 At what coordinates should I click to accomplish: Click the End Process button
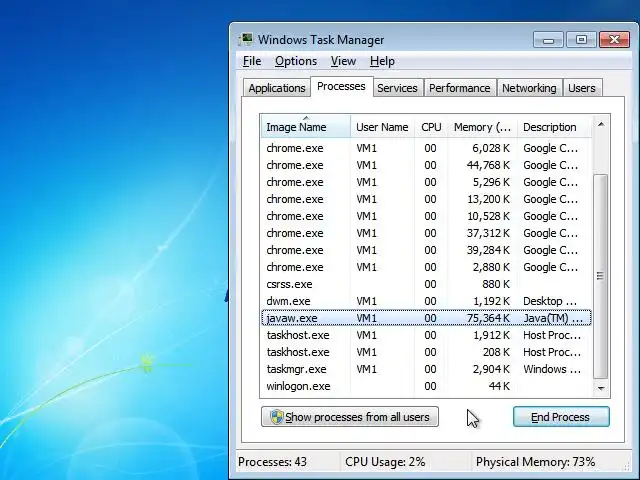(x=561, y=417)
